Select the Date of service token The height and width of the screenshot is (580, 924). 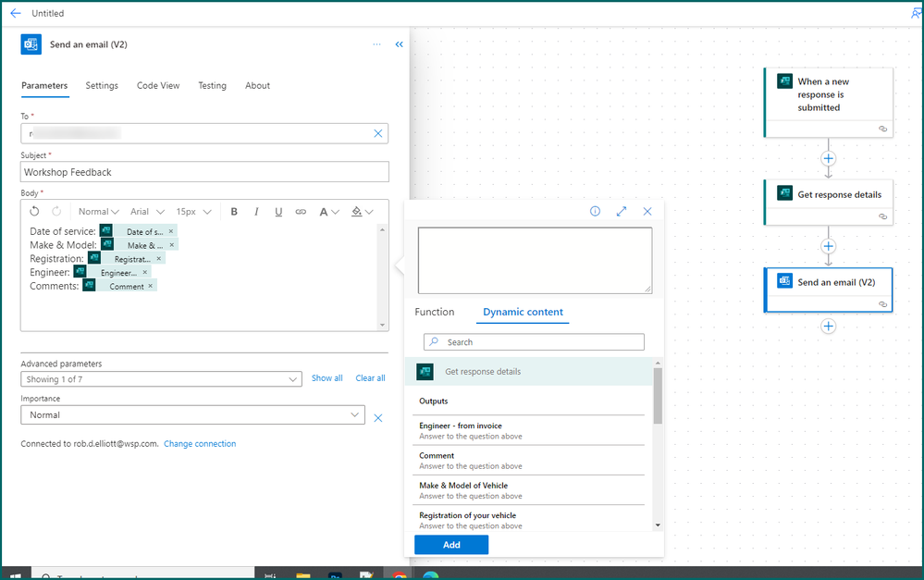coord(138,231)
